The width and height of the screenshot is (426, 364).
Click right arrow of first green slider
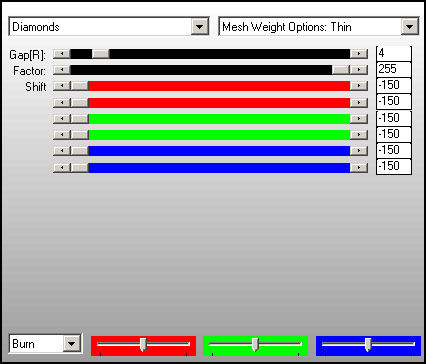[359, 119]
